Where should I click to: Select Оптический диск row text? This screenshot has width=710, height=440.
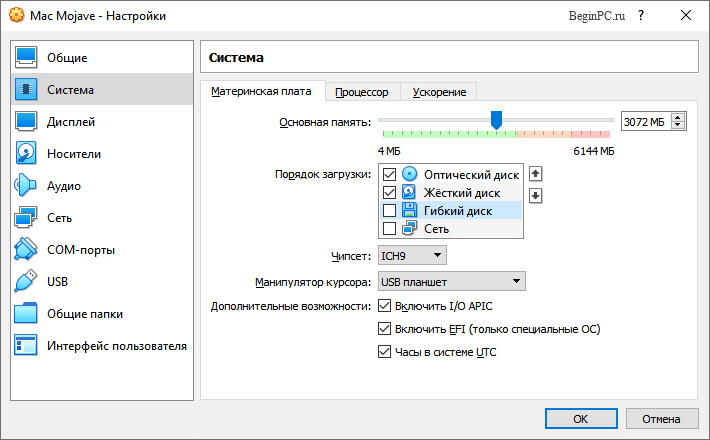coord(471,175)
